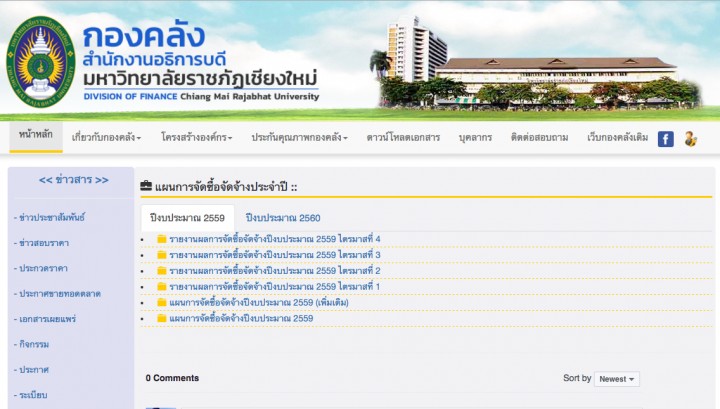Click the user login icon in navbar
Image resolution: width=720 pixels, height=409 pixels.
pos(690,139)
